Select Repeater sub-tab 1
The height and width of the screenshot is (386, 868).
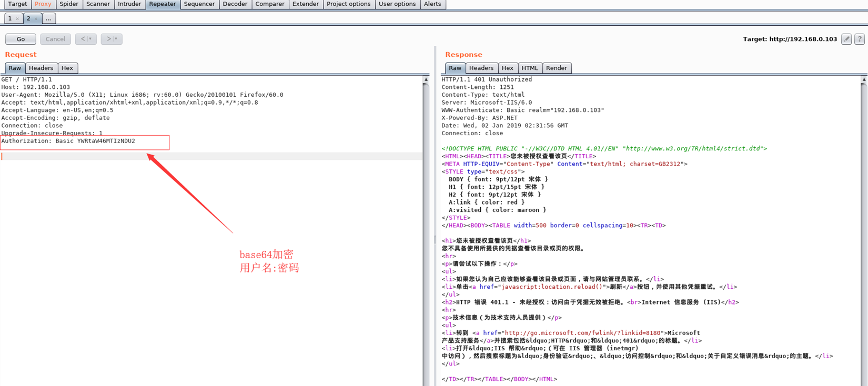click(x=10, y=18)
